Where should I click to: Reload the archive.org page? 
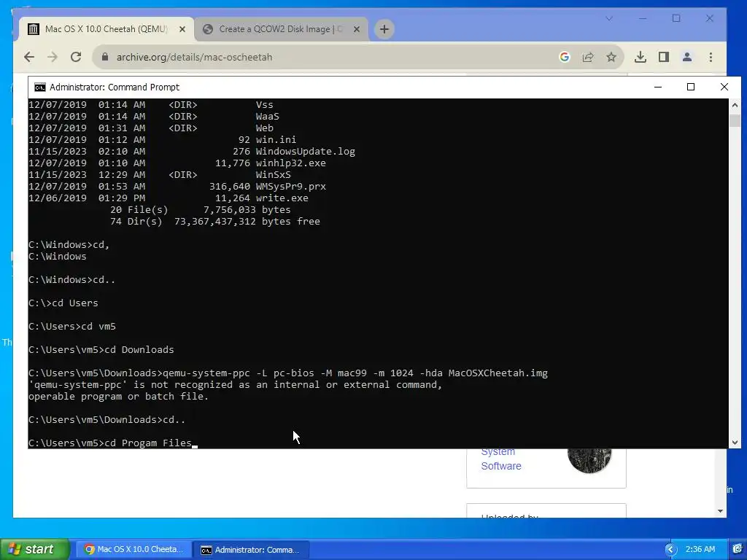point(76,57)
